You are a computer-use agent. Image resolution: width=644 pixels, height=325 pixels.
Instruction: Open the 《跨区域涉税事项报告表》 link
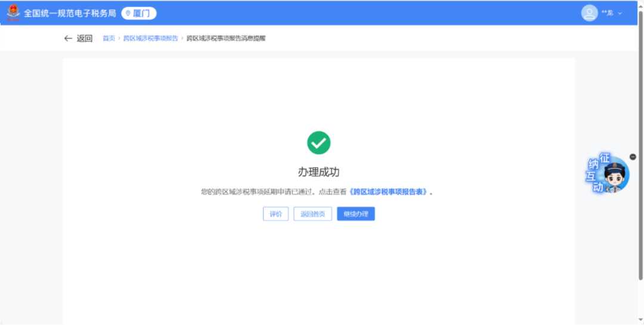389,192
